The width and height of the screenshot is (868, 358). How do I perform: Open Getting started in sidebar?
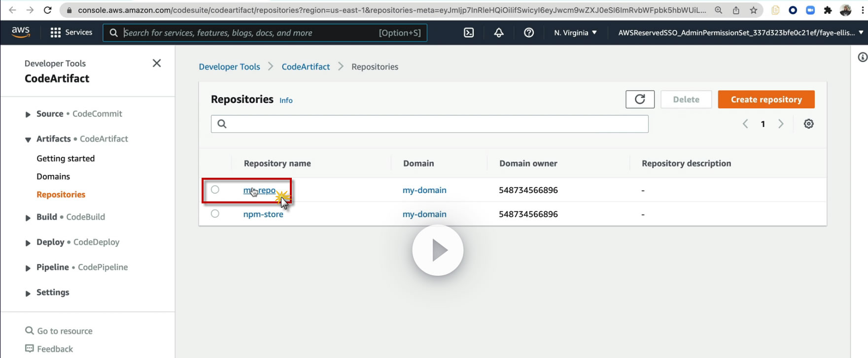(66, 158)
